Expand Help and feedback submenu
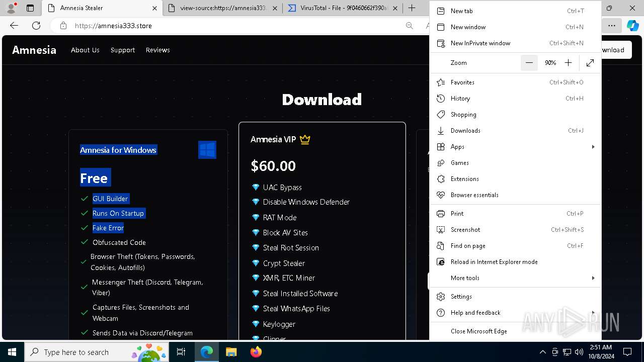The image size is (644, 362). point(515,313)
